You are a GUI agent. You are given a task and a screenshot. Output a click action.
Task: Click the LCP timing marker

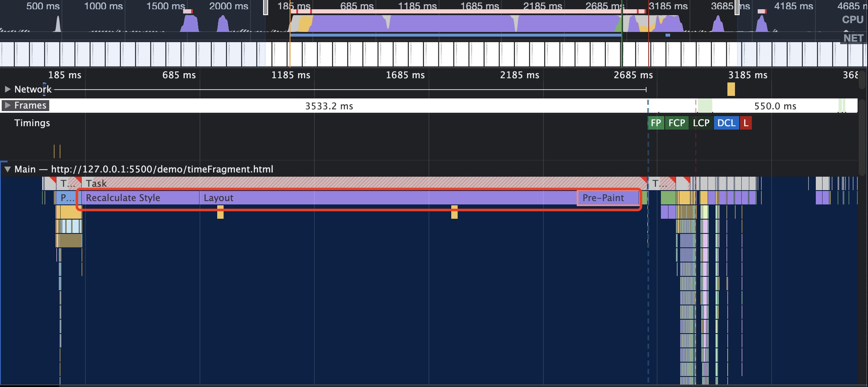click(701, 123)
